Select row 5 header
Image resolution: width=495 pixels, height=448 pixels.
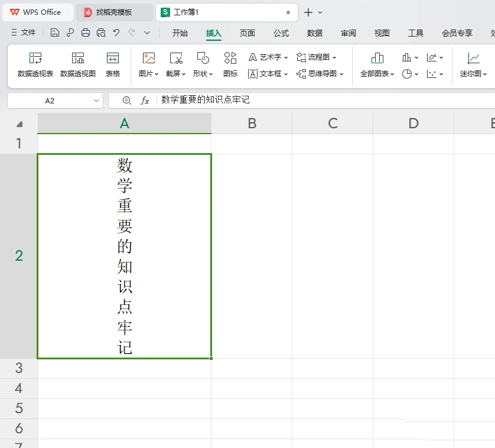(x=19, y=408)
